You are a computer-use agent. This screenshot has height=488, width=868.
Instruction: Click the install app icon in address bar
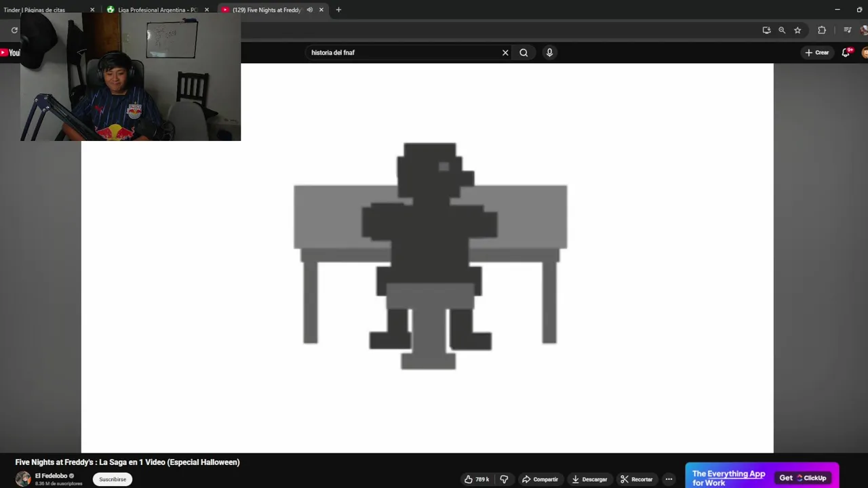coord(766,30)
